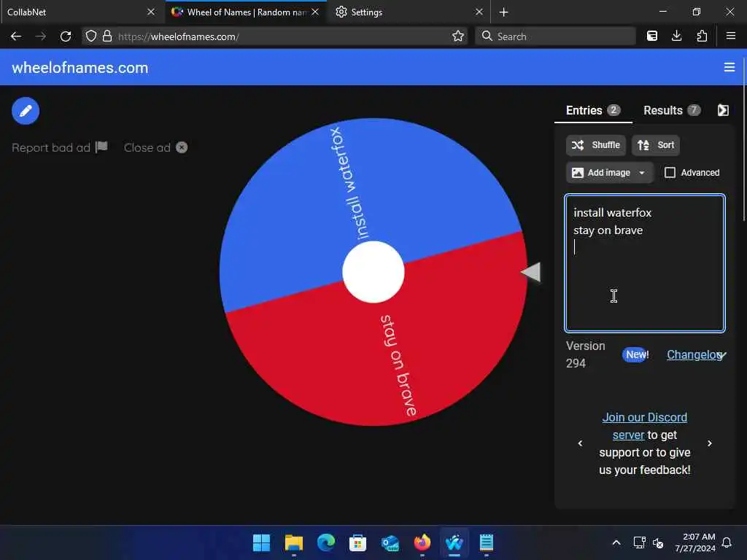Click the shield tracking protection icon

pyautogui.click(x=91, y=36)
